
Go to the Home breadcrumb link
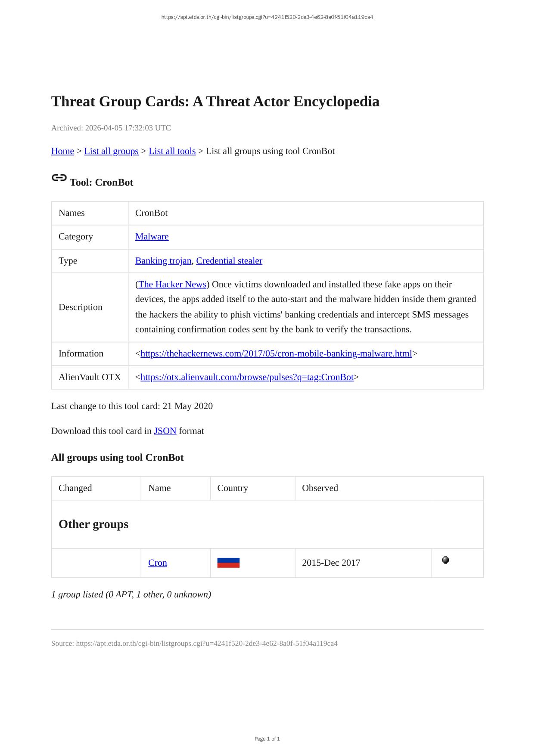point(62,151)
